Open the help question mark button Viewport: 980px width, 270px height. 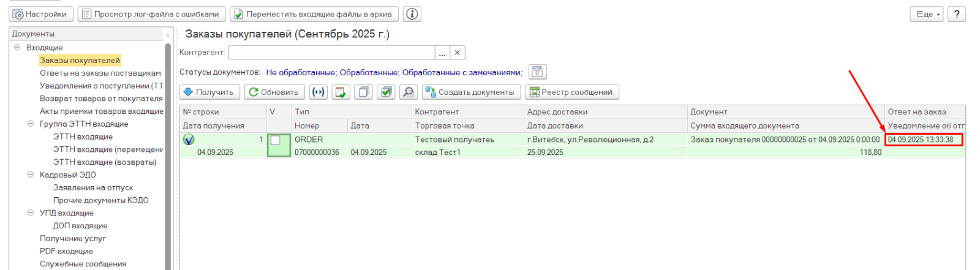click(x=956, y=14)
